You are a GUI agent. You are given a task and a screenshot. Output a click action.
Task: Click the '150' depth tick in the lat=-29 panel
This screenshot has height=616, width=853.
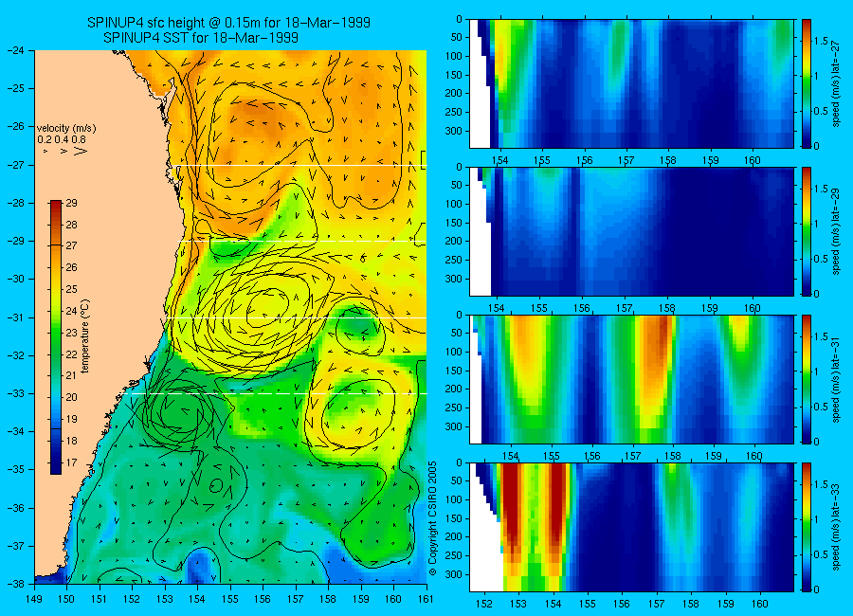[x=453, y=223]
